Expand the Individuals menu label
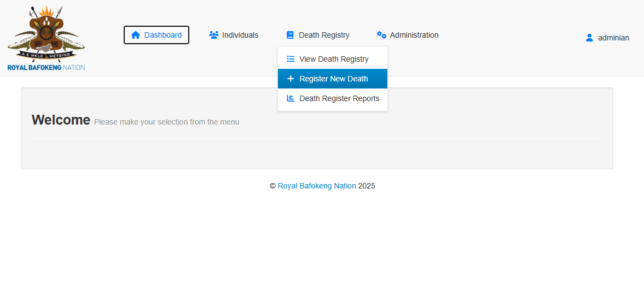Screen dimensions: 644x295 click(x=240, y=35)
